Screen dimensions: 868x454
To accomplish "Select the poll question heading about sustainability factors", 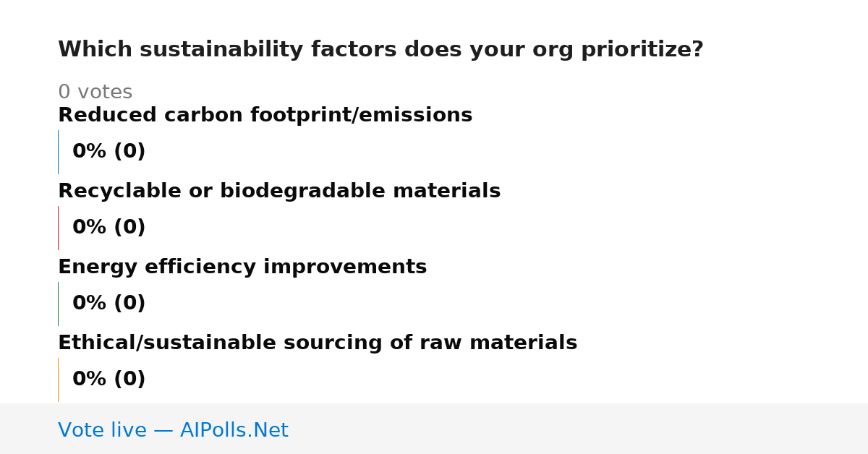I will [x=380, y=50].
